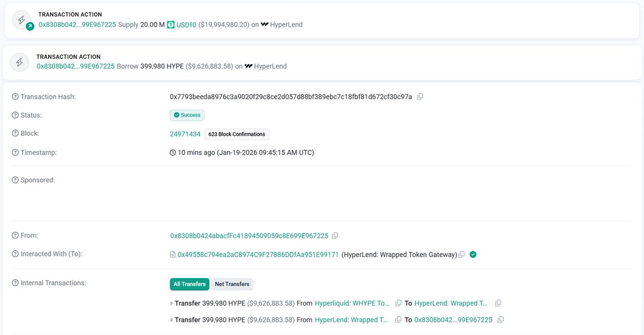Click the HyperLend logo in Borrow action
The width and height of the screenshot is (644, 335).
[248, 66]
